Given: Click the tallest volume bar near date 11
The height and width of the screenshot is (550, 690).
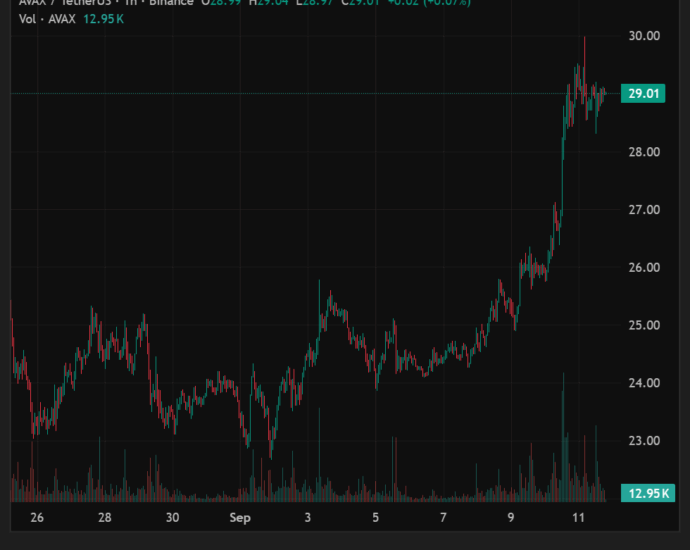Looking at the screenshot, I should (563, 437).
